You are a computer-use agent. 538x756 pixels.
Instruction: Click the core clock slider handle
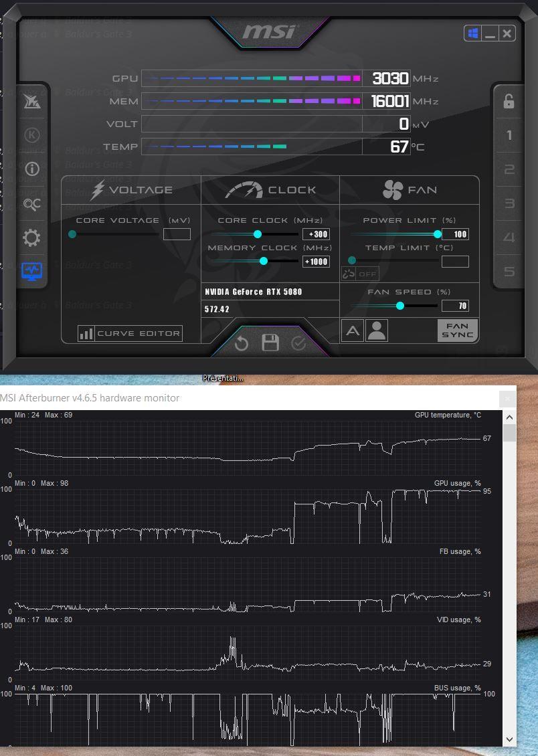[x=258, y=234]
